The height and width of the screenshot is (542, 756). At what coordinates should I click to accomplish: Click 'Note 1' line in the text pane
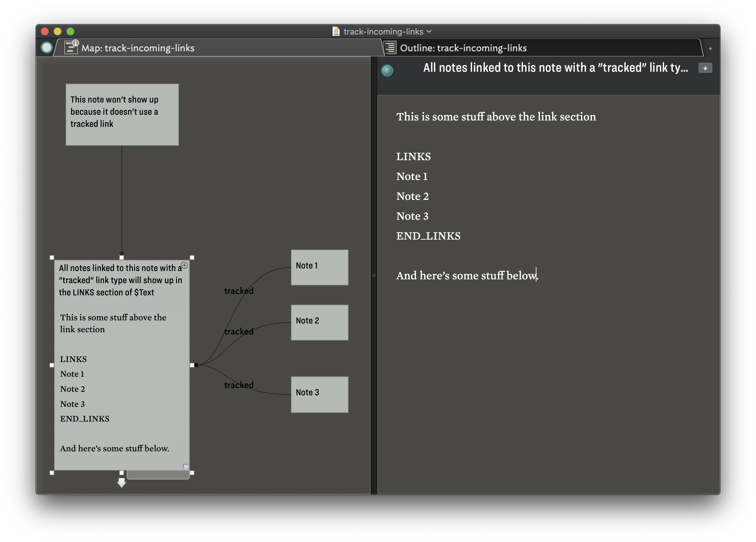pos(412,176)
